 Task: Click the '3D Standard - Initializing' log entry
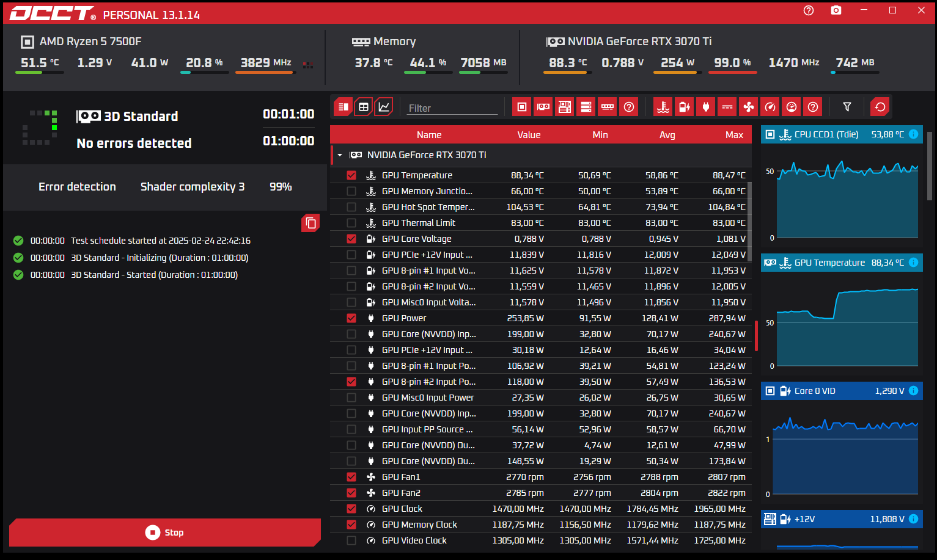[160, 258]
